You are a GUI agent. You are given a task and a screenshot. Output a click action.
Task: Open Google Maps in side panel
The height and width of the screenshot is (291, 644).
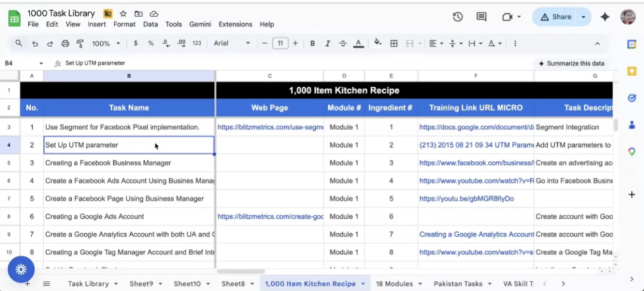point(631,151)
